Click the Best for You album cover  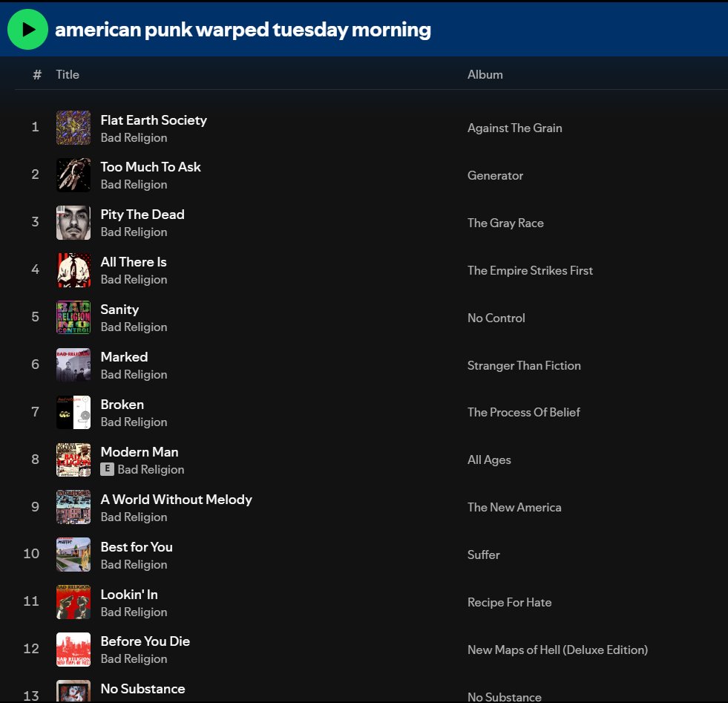point(73,555)
